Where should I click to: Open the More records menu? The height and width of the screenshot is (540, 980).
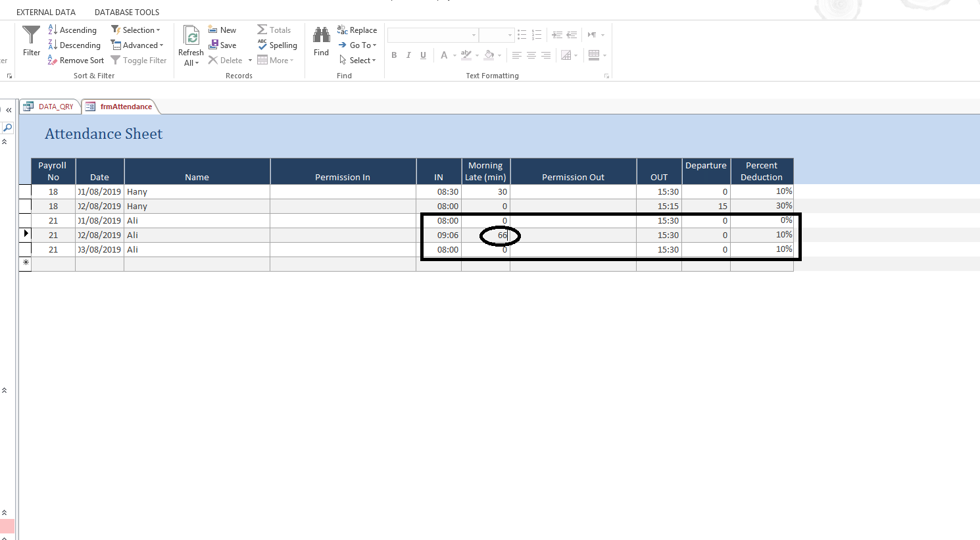click(x=276, y=61)
